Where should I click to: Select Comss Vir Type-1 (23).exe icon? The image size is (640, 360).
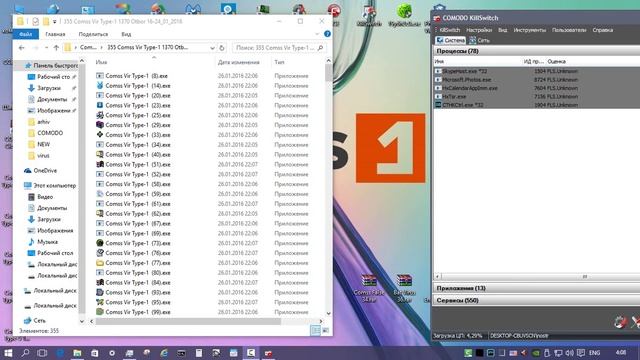click(100, 105)
